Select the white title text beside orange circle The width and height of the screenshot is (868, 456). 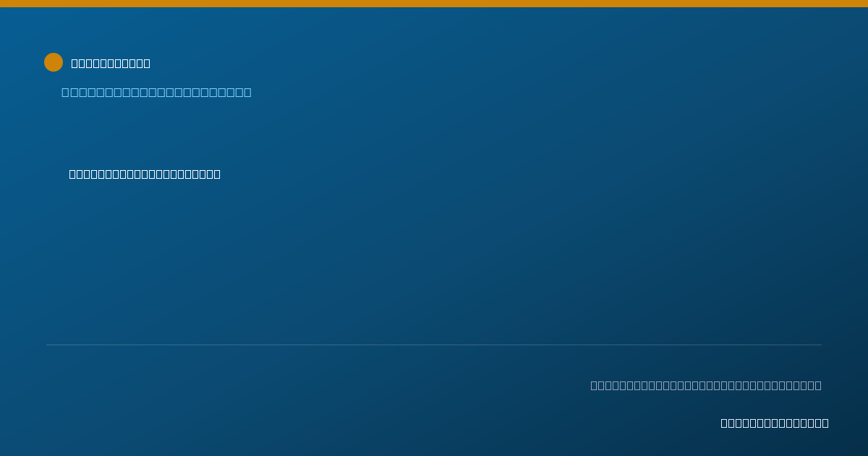pyautogui.click(x=111, y=63)
